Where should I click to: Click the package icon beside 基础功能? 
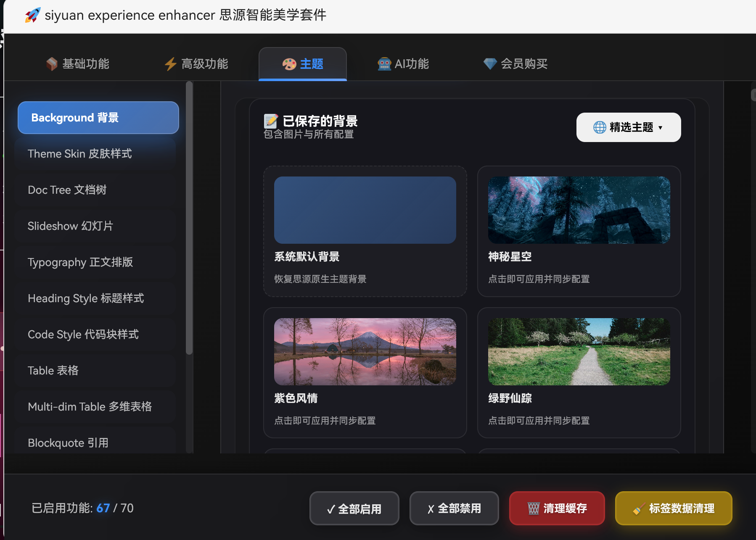tap(52, 64)
